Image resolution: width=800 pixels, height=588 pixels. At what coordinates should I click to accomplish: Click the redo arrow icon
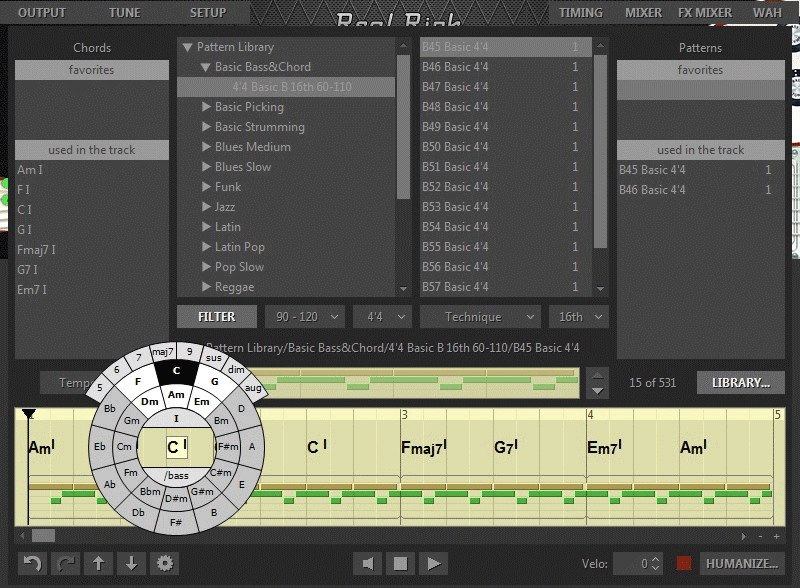click(x=66, y=564)
